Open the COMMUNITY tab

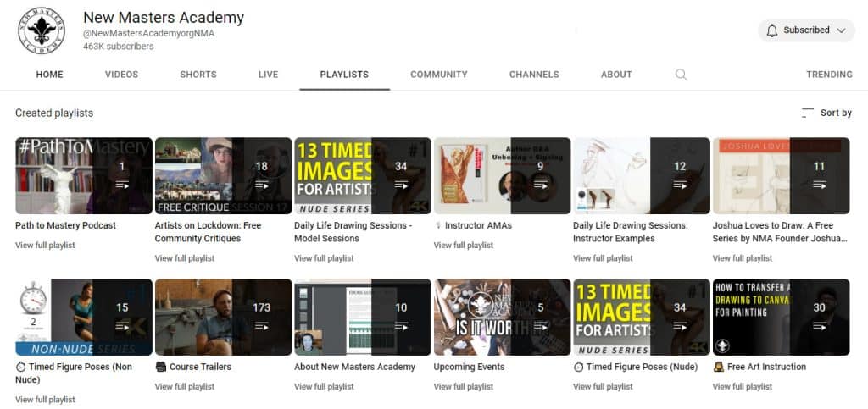tap(439, 75)
